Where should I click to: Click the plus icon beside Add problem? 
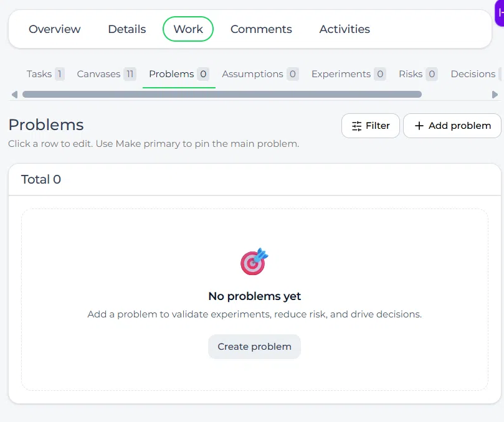point(419,126)
